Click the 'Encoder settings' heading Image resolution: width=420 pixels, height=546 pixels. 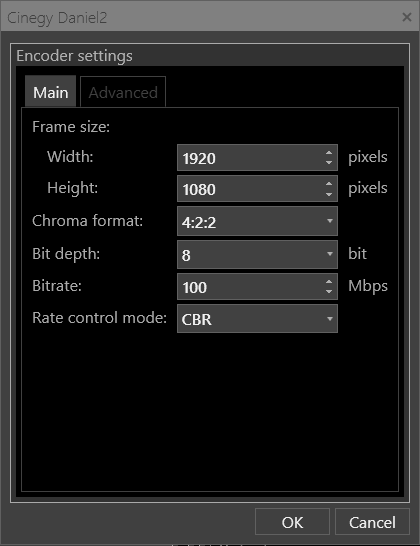point(74,56)
